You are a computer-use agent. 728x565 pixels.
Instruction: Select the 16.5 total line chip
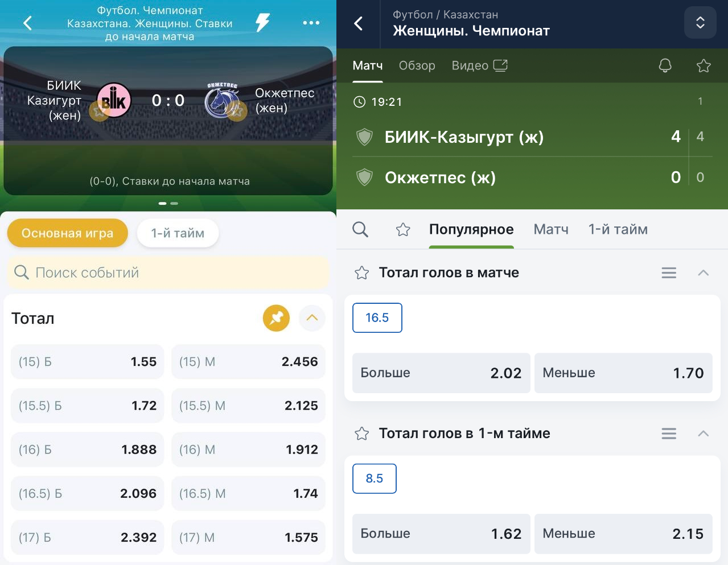pos(377,317)
